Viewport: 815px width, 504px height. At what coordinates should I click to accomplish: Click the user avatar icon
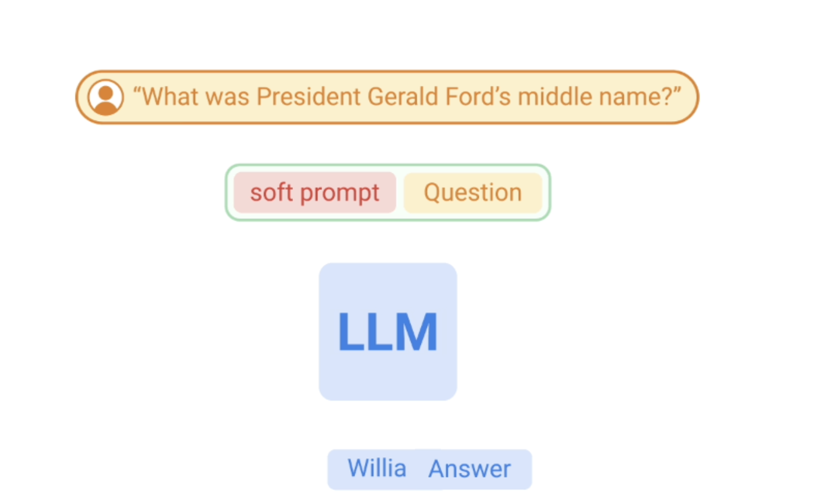click(105, 97)
